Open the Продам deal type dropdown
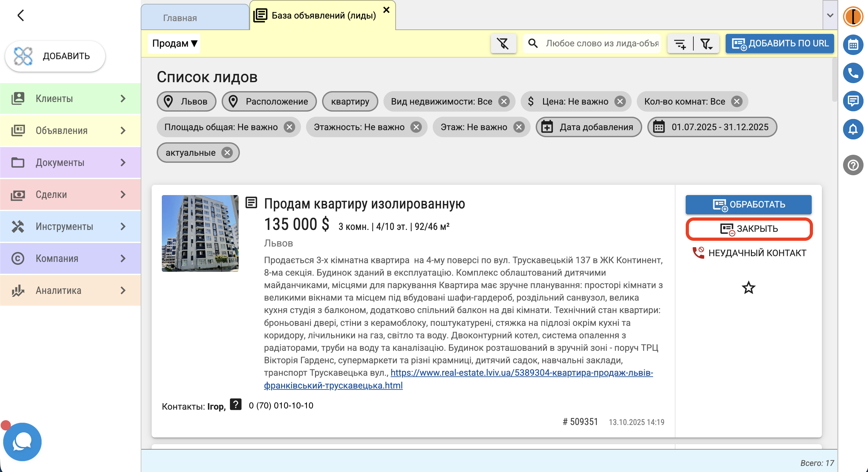Screen dimensions: 868x472 [174, 43]
